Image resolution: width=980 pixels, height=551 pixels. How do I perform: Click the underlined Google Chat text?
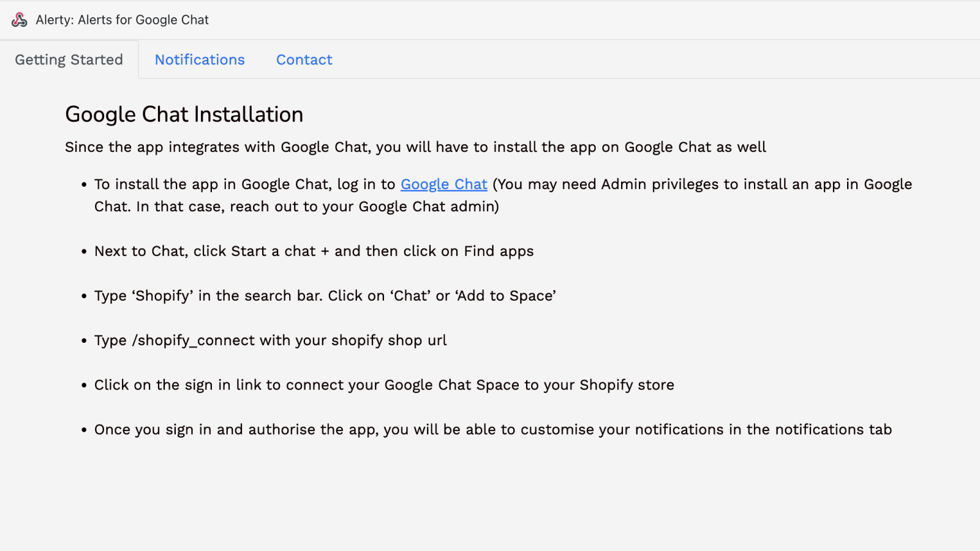pyautogui.click(x=443, y=184)
